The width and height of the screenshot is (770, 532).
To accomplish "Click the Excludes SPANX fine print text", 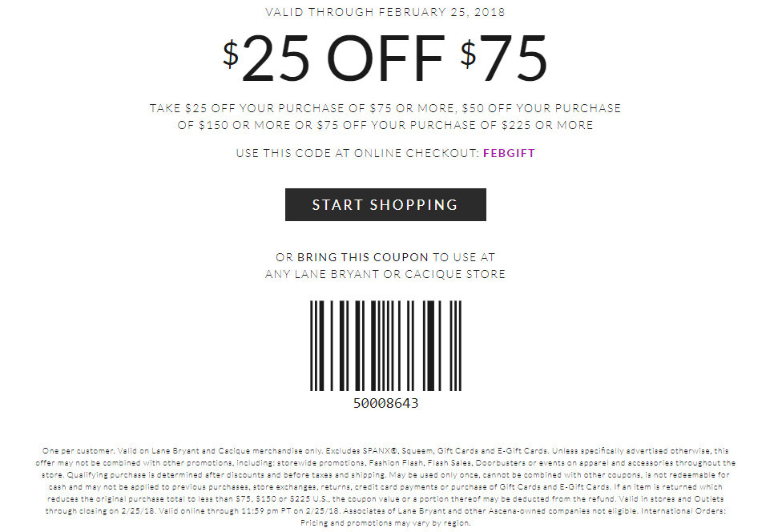I will (x=437, y=450).
